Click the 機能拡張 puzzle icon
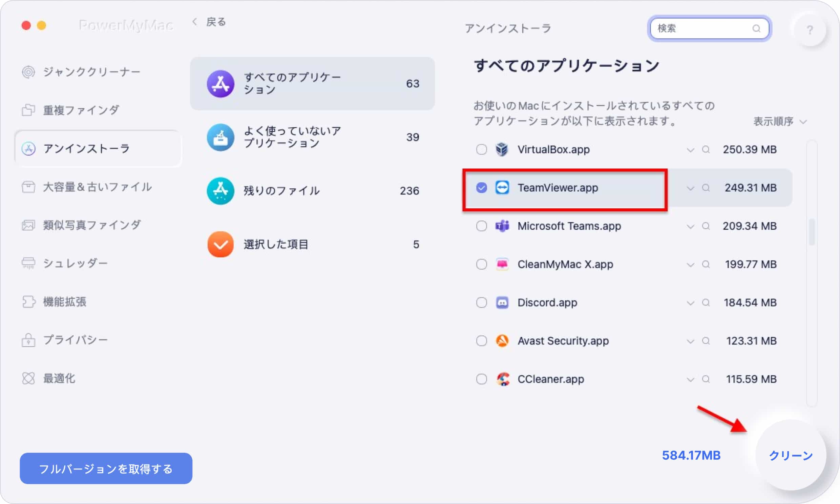840x504 pixels. coord(28,301)
